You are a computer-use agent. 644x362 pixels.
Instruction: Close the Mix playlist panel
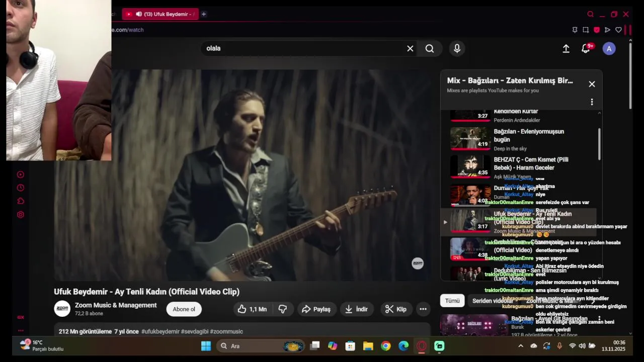[x=592, y=84]
